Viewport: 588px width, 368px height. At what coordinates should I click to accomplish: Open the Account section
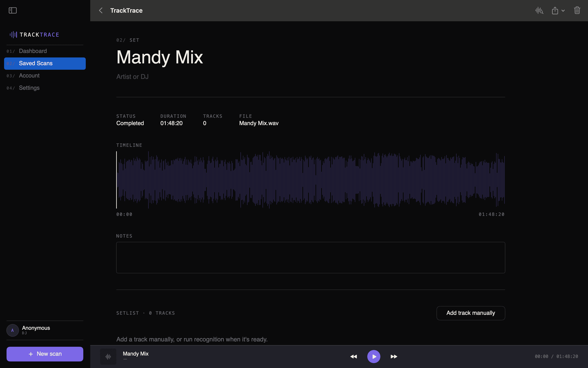45,76
